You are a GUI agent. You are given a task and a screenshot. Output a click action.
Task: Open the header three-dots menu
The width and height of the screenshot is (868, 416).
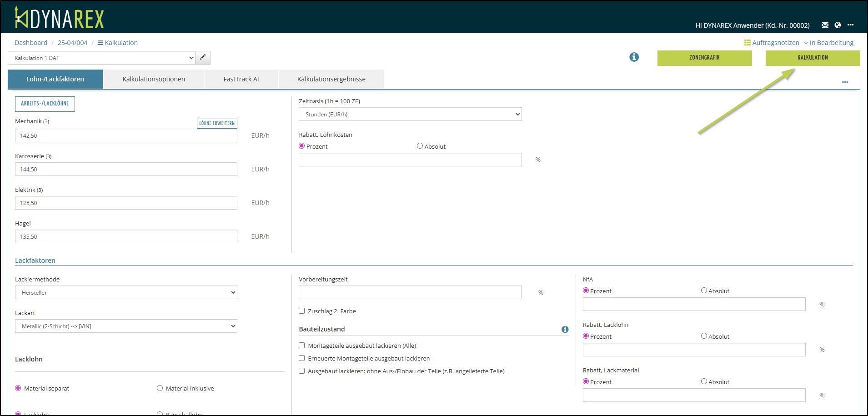click(850, 25)
